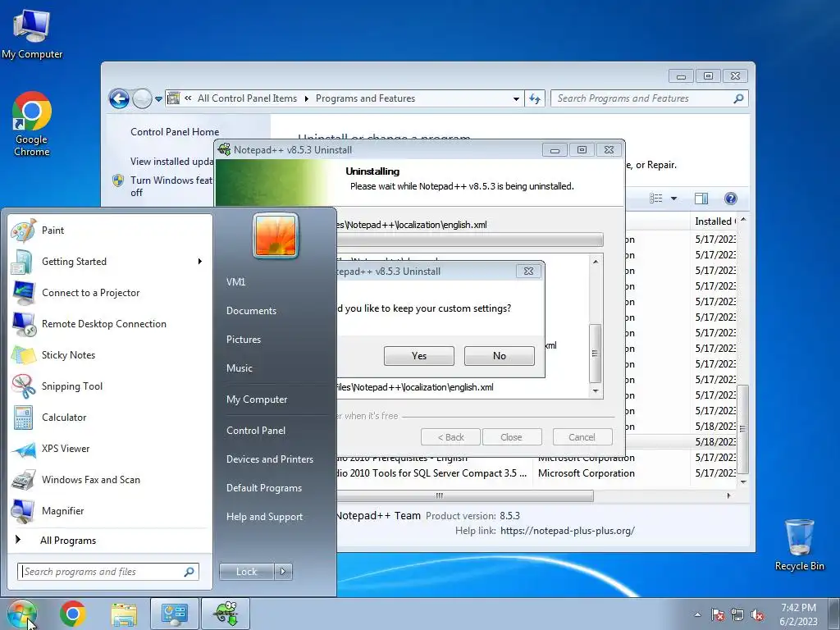Click Search Programs and Features field
Screen dimensions: 840x630
[650, 98]
